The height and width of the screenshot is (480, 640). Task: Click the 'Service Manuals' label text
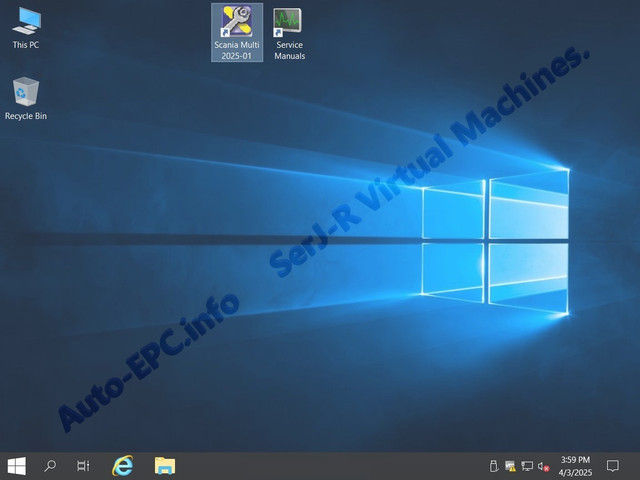(x=289, y=50)
